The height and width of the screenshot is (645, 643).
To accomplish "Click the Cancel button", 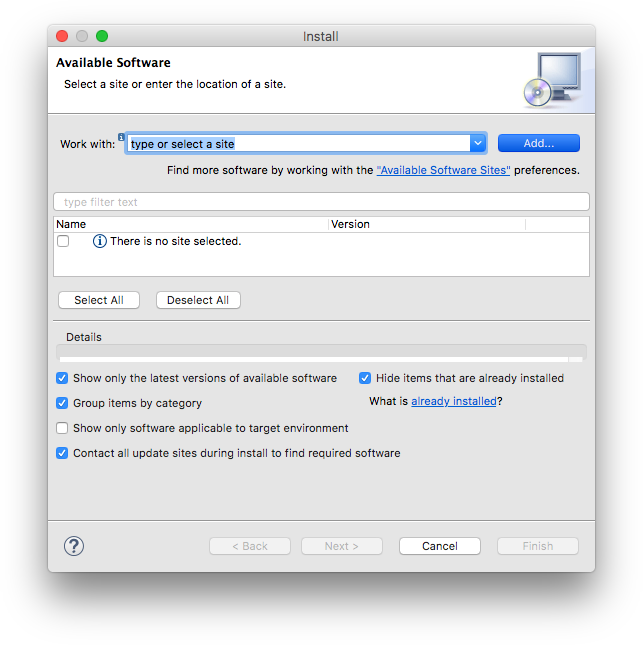I will (x=439, y=546).
